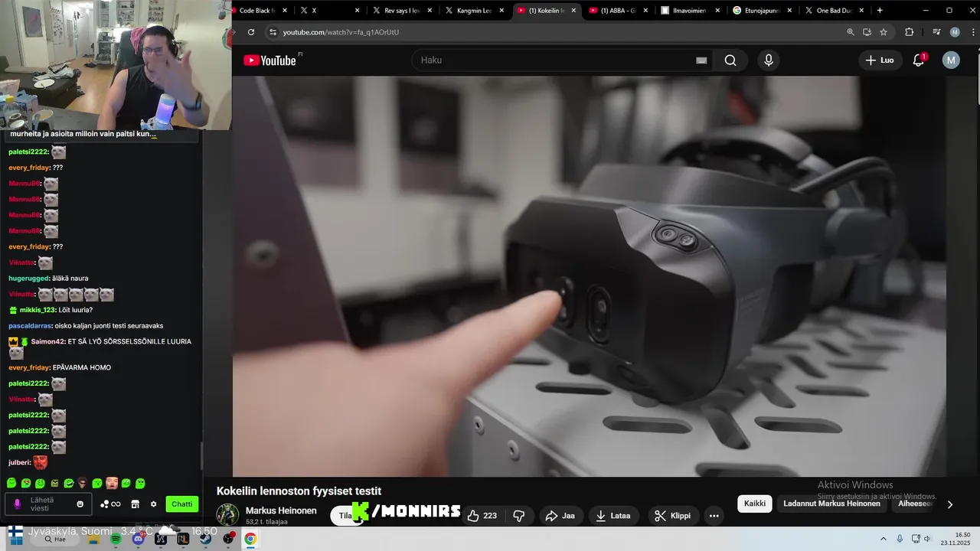
Task: Open Chrome profile avatar in toolbar
Action: 955,32
